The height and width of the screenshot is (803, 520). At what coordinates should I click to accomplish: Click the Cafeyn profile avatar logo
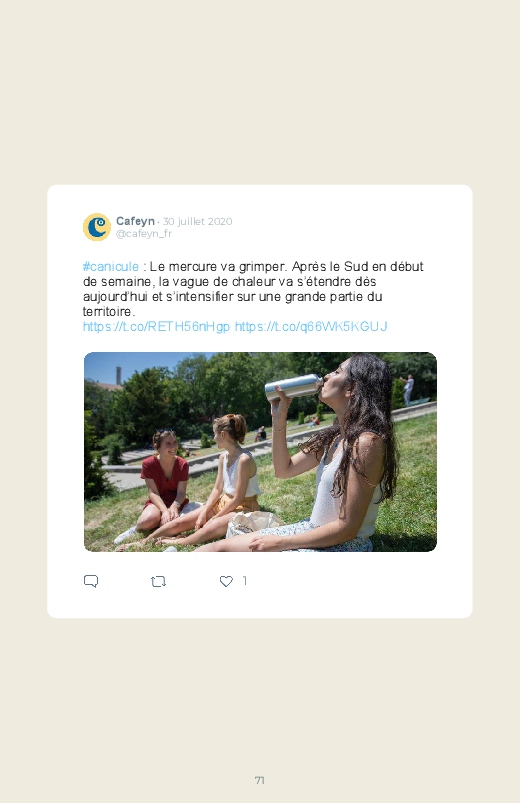pos(97,227)
